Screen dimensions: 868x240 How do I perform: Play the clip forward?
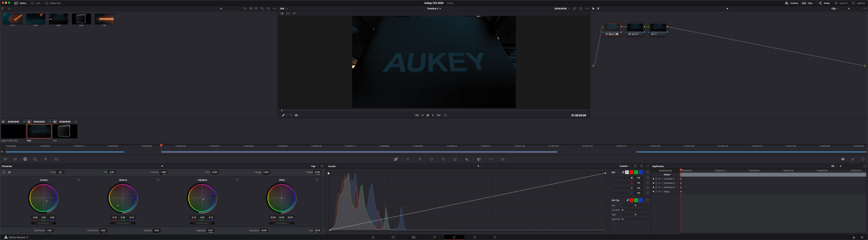coord(433,115)
